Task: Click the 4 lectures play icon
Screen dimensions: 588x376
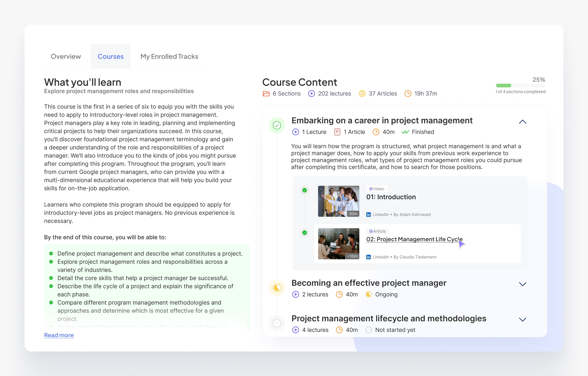Action: (x=295, y=330)
